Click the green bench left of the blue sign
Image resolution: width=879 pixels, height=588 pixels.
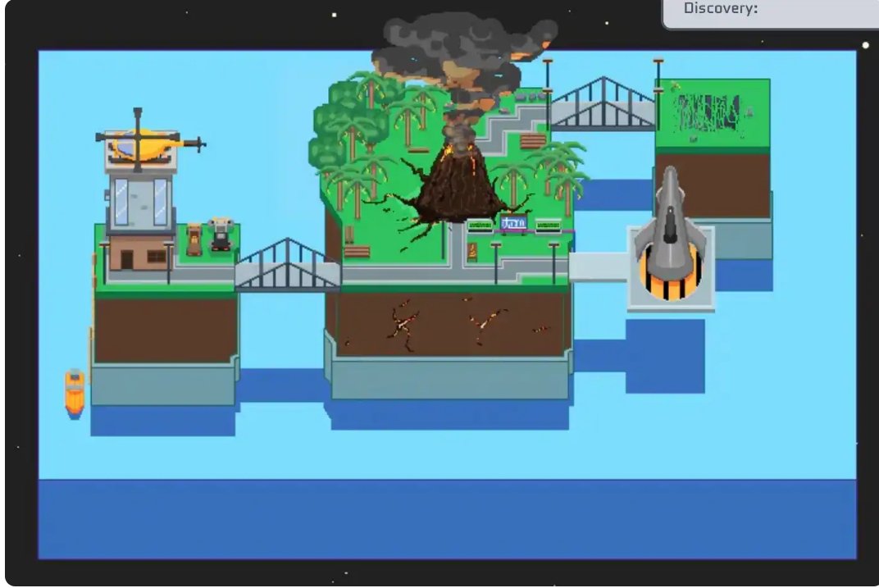tap(480, 226)
